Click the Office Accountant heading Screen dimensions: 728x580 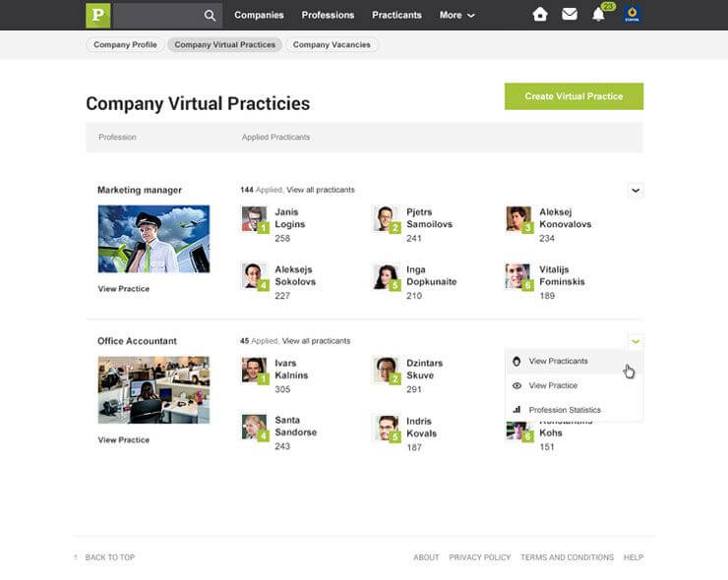(x=137, y=341)
